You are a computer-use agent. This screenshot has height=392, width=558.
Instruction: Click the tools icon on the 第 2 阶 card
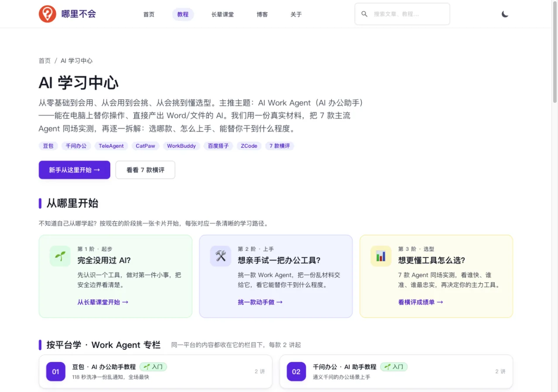pos(221,256)
